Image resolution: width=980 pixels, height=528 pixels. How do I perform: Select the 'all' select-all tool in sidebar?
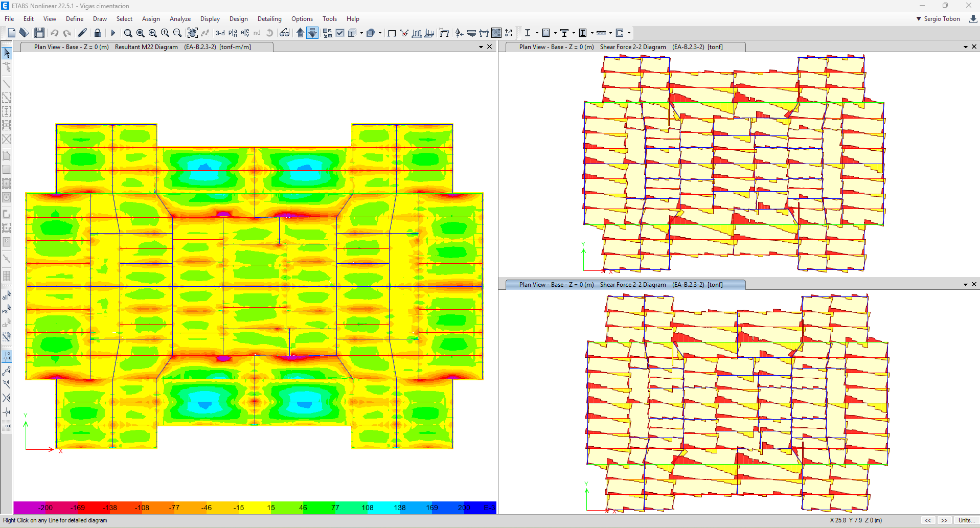click(x=6, y=295)
